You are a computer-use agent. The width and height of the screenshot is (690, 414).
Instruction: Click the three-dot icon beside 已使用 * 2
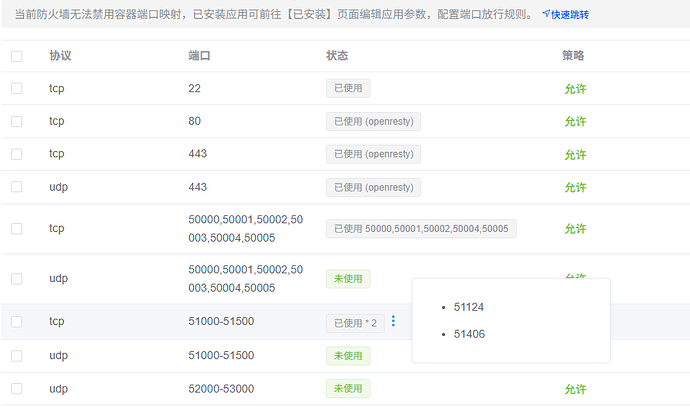click(x=393, y=322)
